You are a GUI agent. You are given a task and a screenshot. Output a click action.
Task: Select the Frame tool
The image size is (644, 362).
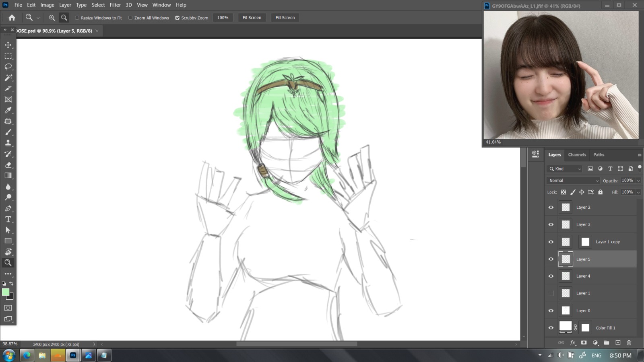click(8, 99)
